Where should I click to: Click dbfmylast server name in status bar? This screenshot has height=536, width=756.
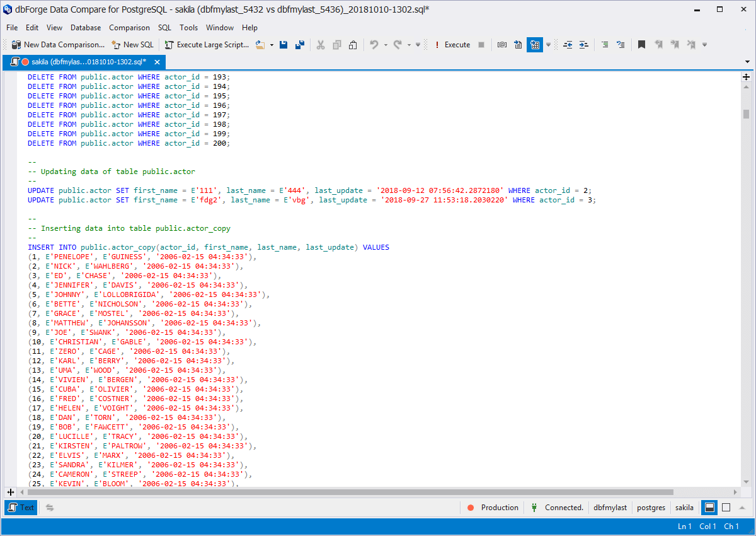tap(610, 508)
